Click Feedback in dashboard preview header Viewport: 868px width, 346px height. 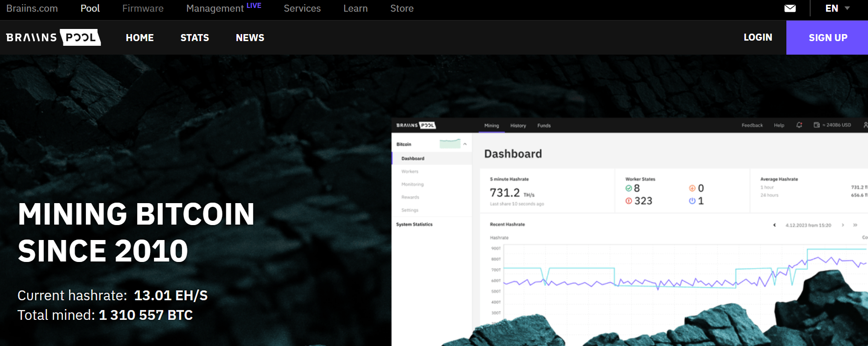[x=752, y=125]
